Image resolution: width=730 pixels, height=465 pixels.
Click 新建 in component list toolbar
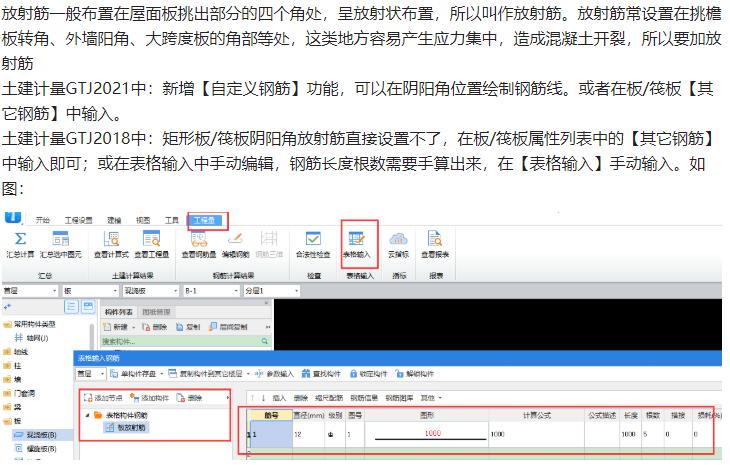coord(115,327)
